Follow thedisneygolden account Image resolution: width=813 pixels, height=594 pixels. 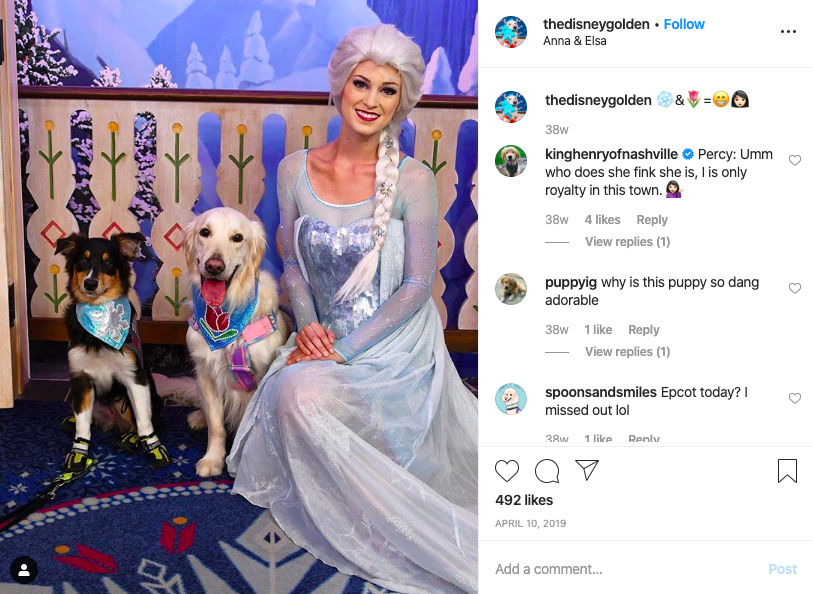pyautogui.click(x=684, y=24)
